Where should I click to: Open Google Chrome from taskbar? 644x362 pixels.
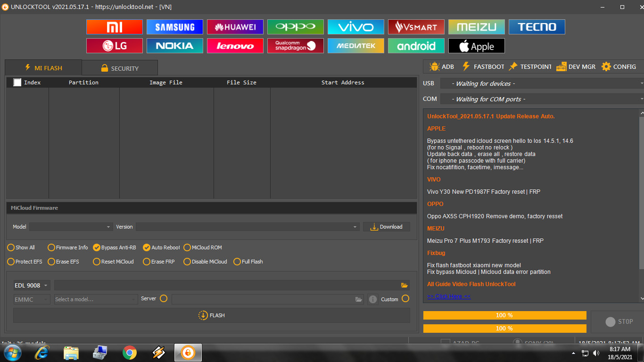(130, 353)
